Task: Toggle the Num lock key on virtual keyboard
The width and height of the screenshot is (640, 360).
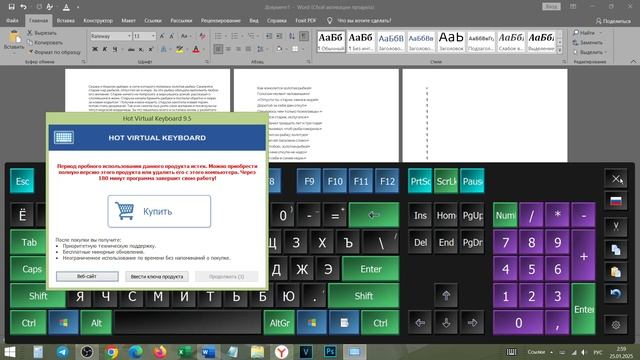Action: point(505,215)
